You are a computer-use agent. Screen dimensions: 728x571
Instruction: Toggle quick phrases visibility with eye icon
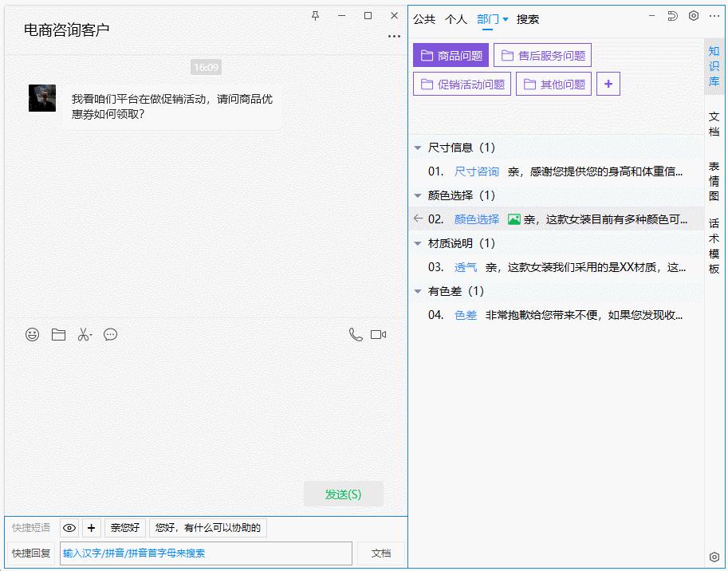69,528
